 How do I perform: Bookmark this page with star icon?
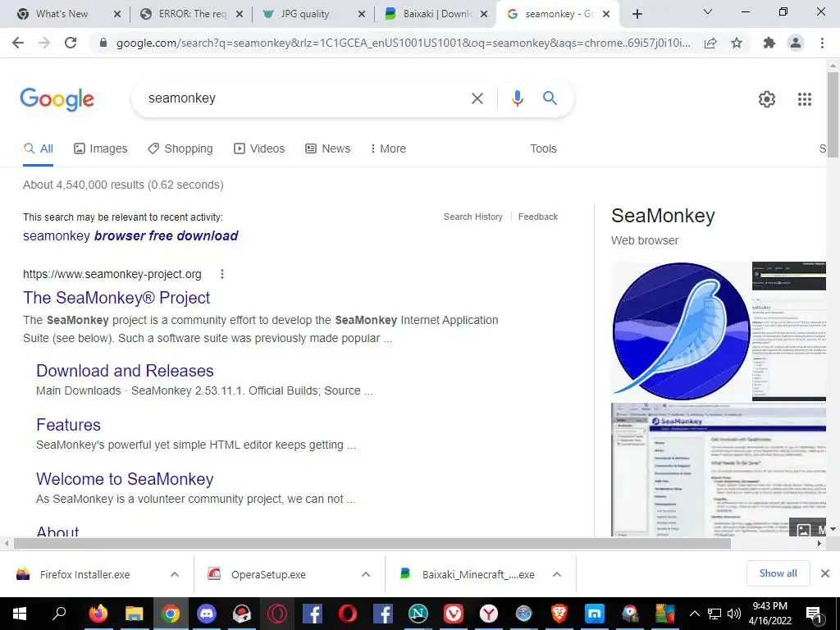pyautogui.click(x=737, y=43)
